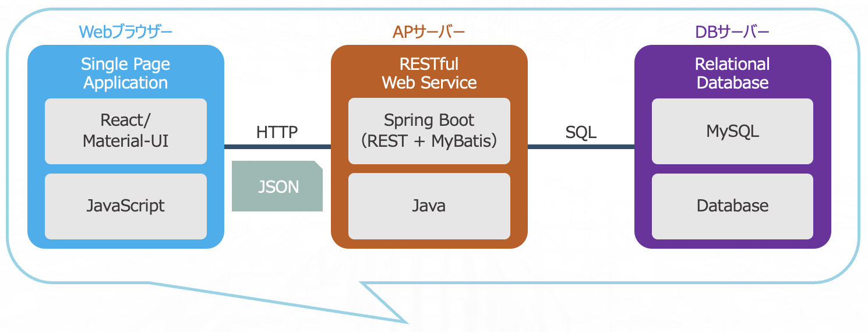Click the MySQL box
The image size is (868, 332).
click(733, 131)
